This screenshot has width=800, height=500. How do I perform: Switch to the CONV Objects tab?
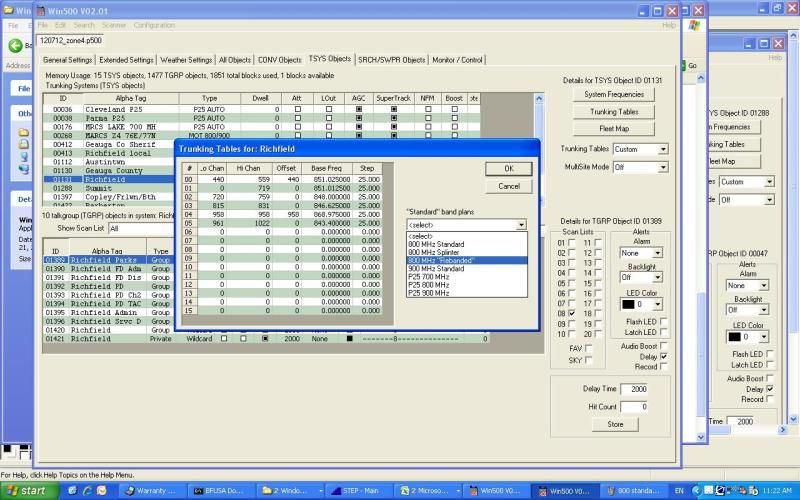280,60
